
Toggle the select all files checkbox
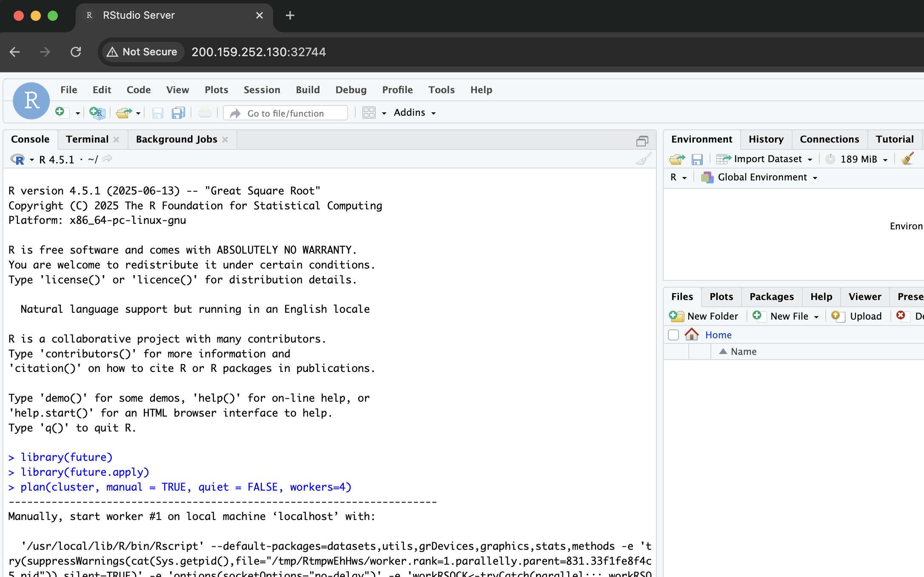(x=673, y=335)
